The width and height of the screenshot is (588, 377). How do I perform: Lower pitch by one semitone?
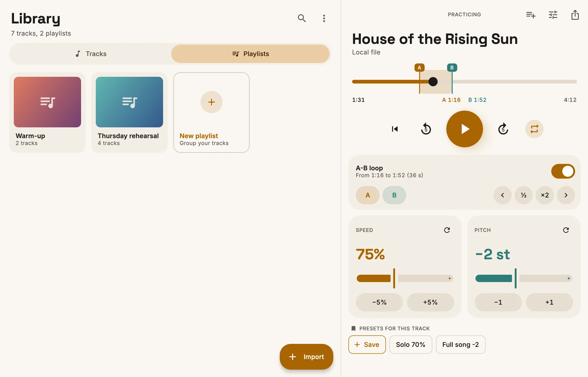coord(498,302)
